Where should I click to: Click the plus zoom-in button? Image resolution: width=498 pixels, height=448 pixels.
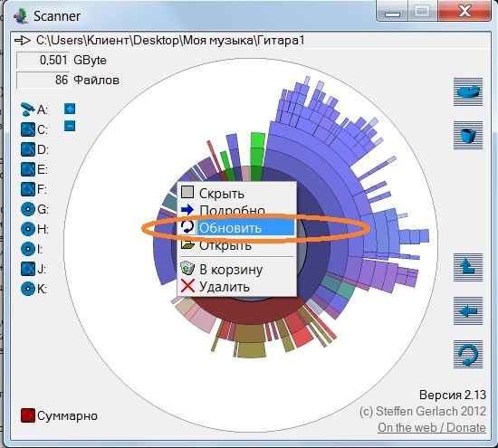tap(70, 109)
